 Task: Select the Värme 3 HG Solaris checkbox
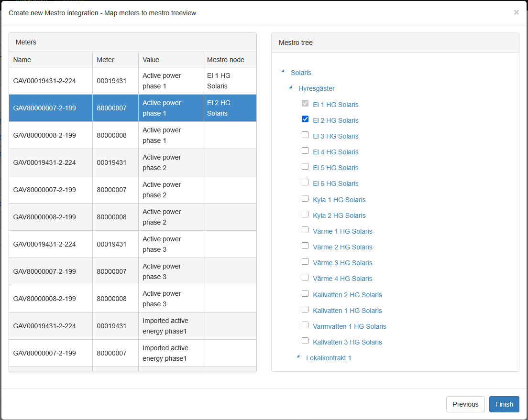pos(305,262)
